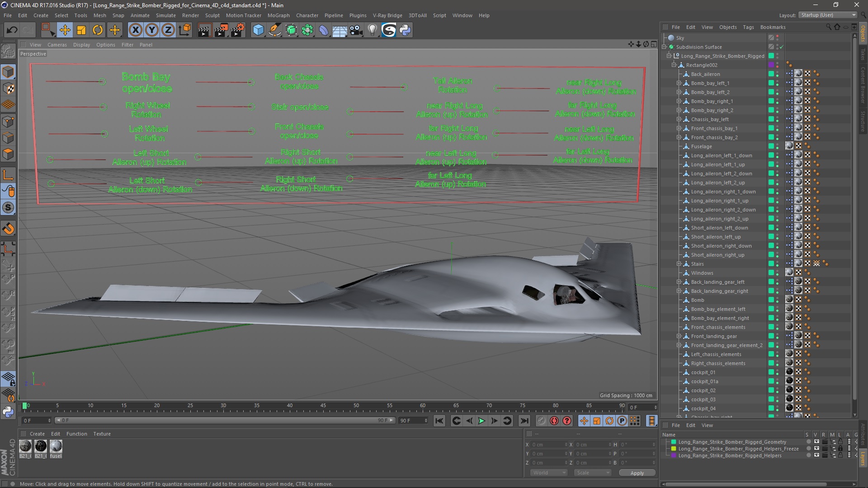Screen dimensions: 868x488
Task: Click the Apply button
Action: pos(637,473)
